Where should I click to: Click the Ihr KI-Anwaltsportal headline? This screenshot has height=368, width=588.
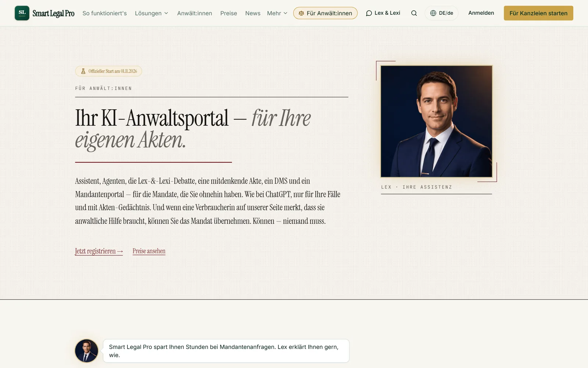pos(193,129)
